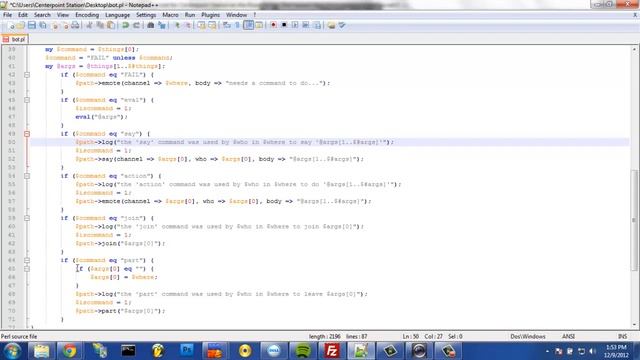The height and width of the screenshot is (360, 640).
Task: Collapse the action block at line 54
Action: (x=27, y=176)
